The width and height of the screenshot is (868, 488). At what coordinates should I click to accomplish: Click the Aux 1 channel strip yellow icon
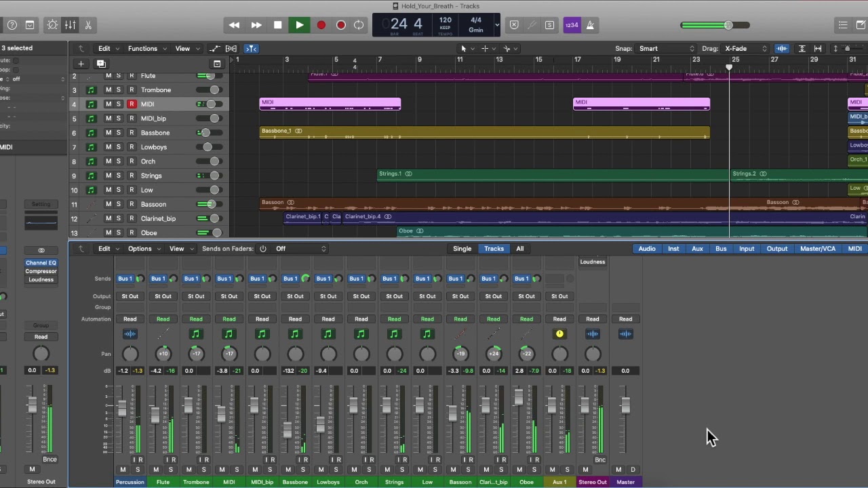559,333
